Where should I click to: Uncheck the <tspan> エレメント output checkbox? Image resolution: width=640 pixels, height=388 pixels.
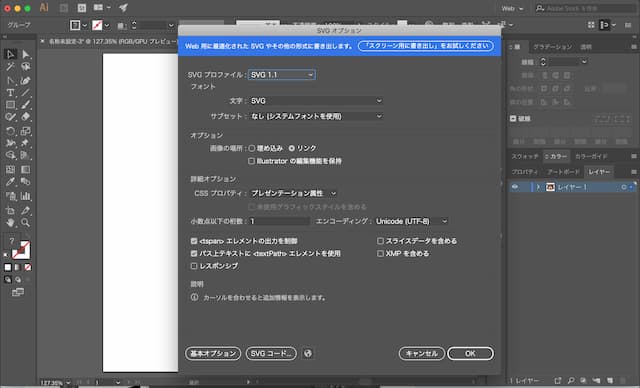pyautogui.click(x=194, y=241)
